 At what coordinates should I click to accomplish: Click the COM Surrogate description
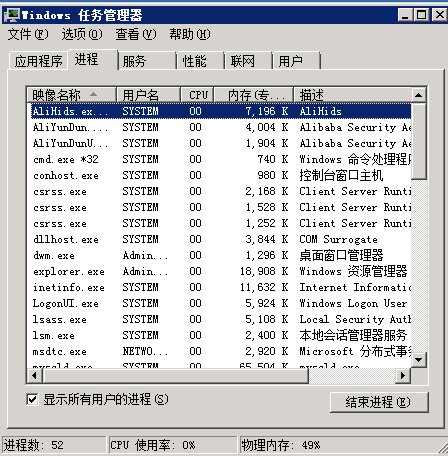point(338,239)
